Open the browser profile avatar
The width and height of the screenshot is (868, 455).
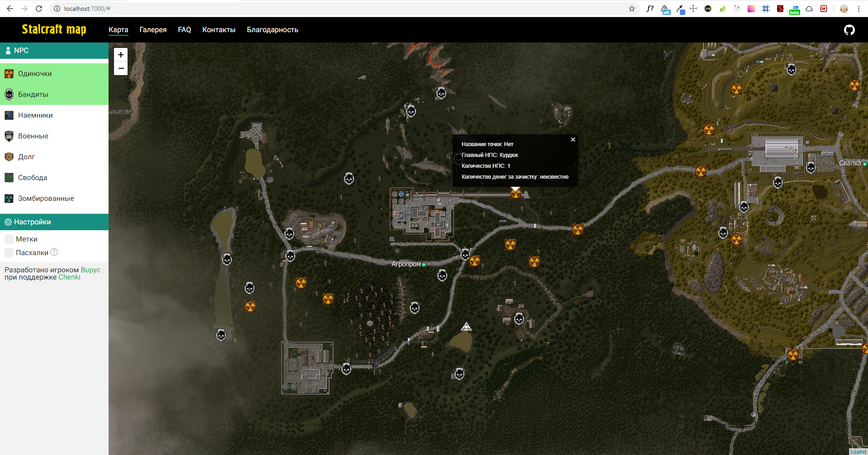844,9
